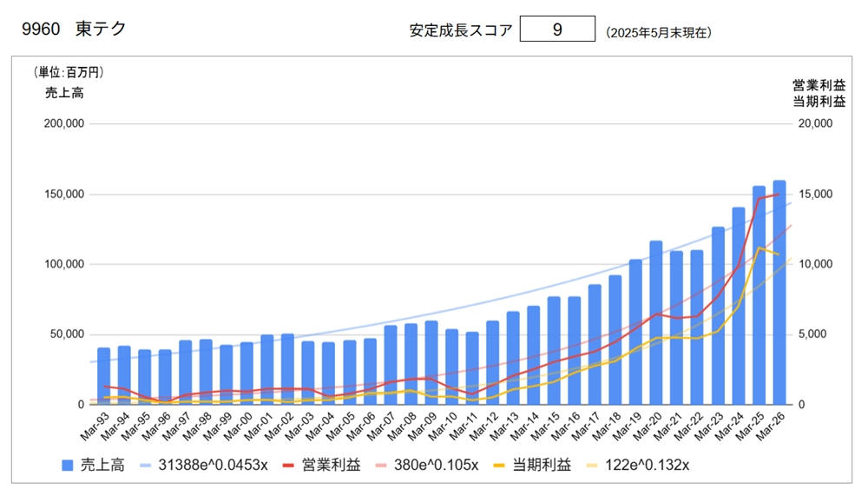Click the Mar-09 x-axis label
Screen dimensions: 868x496
coord(423,427)
